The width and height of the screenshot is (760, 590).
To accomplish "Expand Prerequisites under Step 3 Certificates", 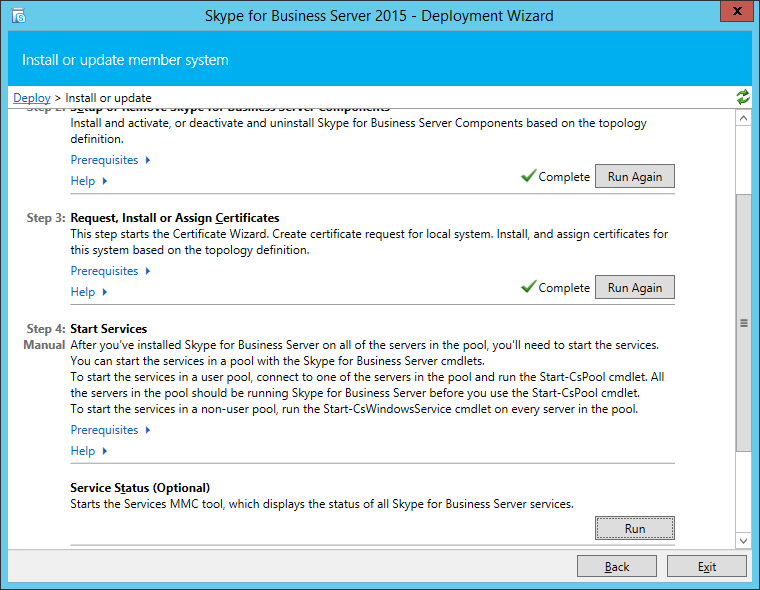I will coord(111,271).
